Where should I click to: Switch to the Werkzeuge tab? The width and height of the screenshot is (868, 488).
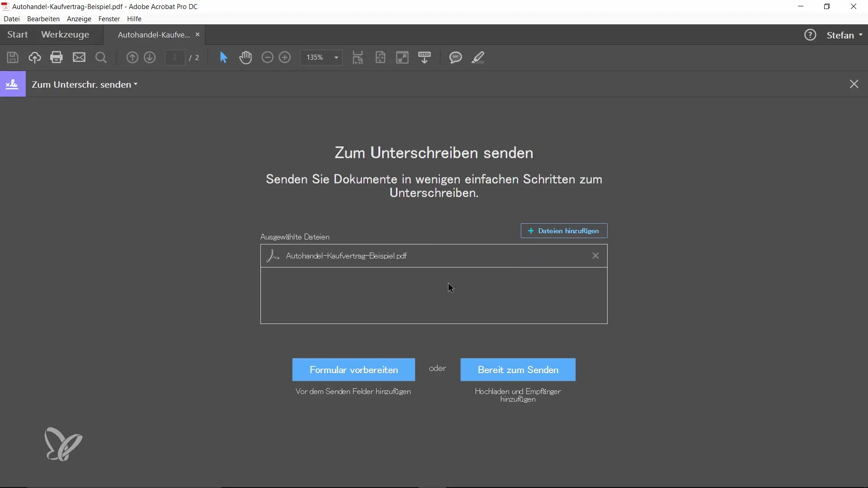pyautogui.click(x=65, y=35)
